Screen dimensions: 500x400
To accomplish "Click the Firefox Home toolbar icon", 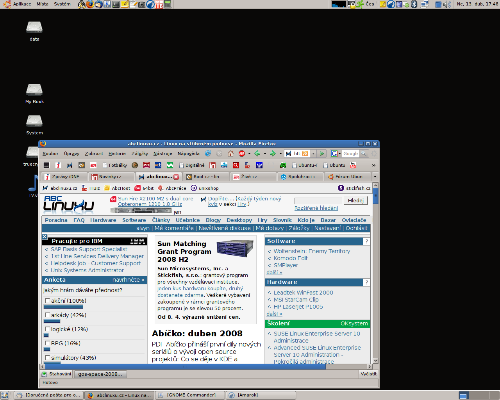I will [x=231, y=153].
